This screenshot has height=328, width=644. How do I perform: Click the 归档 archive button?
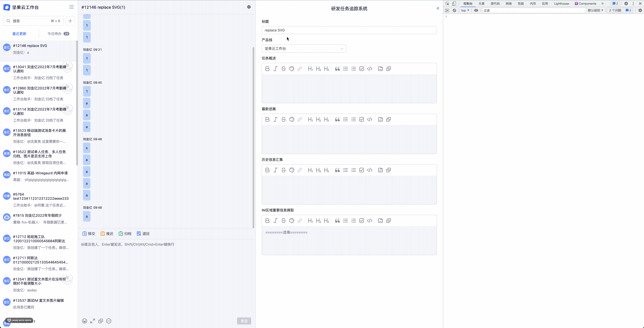[x=125, y=233]
